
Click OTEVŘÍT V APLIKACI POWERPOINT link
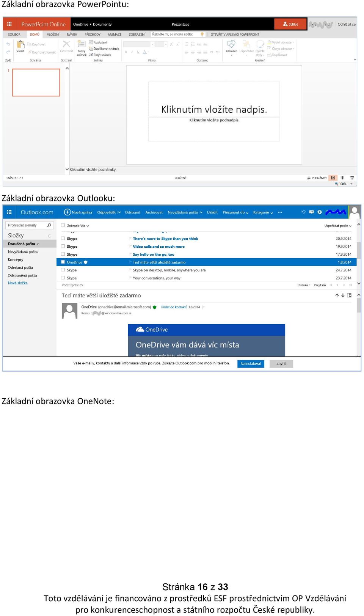[235, 35]
